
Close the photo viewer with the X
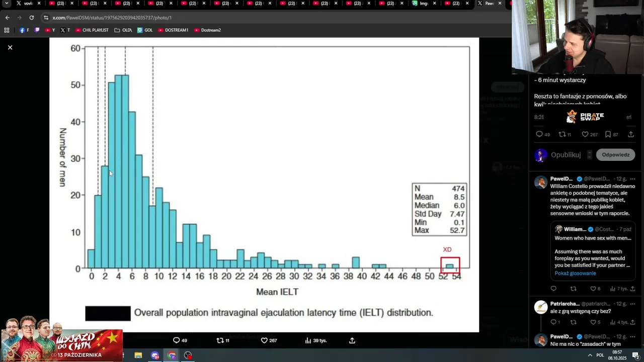coord(10,47)
